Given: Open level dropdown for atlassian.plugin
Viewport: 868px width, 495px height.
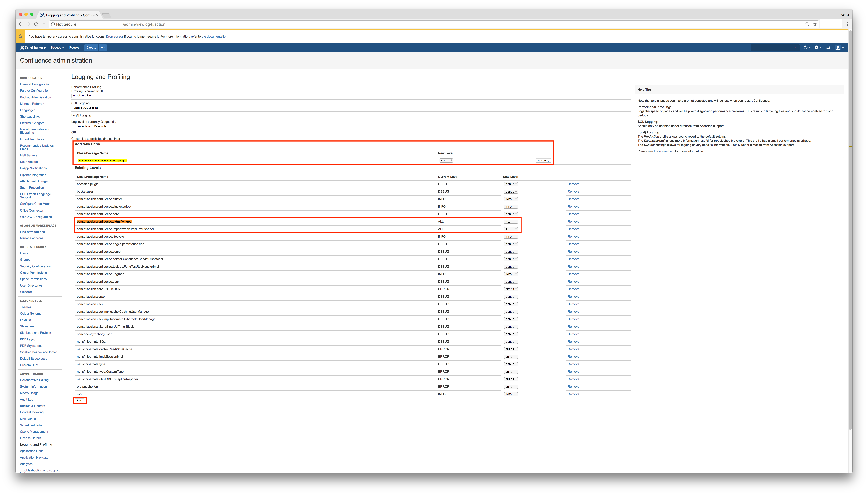Looking at the screenshot, I should pyautogui.click(x=511, y=184).
